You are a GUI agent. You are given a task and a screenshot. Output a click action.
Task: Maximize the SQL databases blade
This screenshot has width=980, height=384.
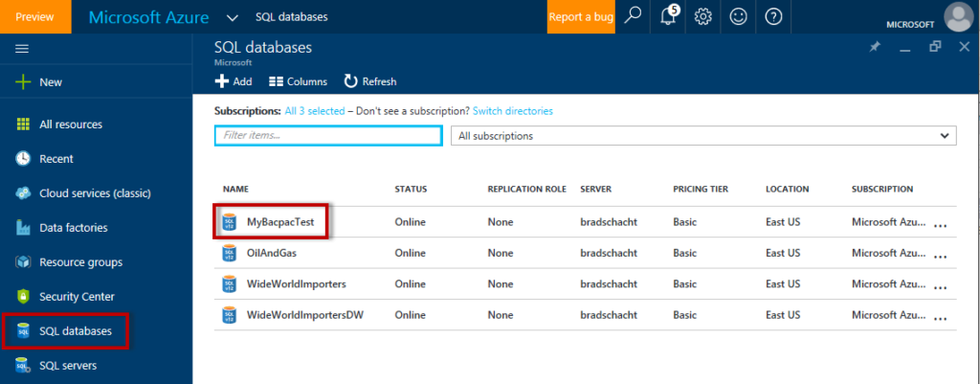(x=935, y=47)
